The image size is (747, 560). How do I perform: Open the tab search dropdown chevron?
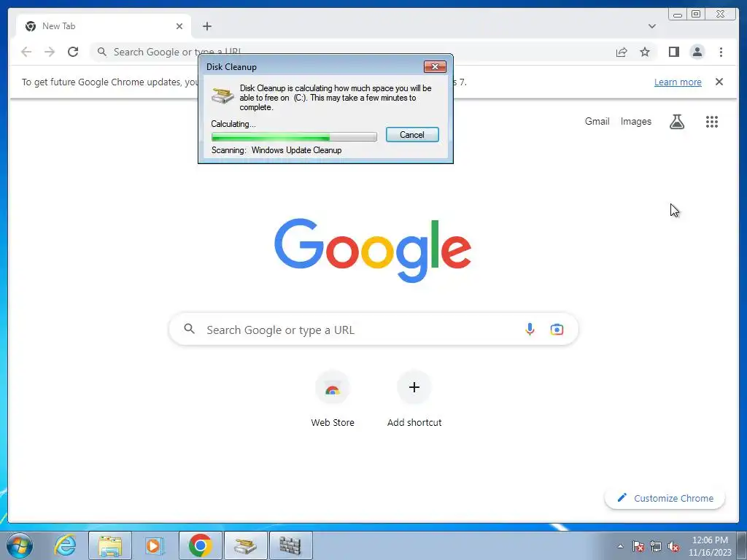click(651, 26)
